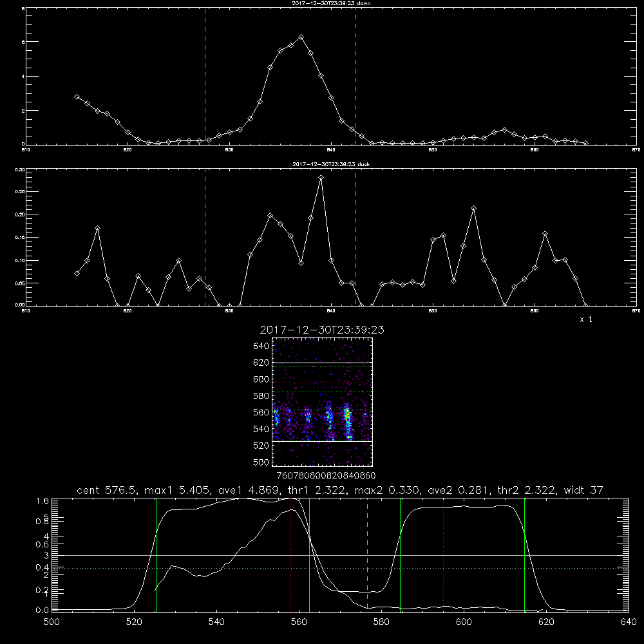Click the left green dashed line in the dawn plot
Image resolution: width=644 pixels, height=644 pixels.
coord(205,76)
